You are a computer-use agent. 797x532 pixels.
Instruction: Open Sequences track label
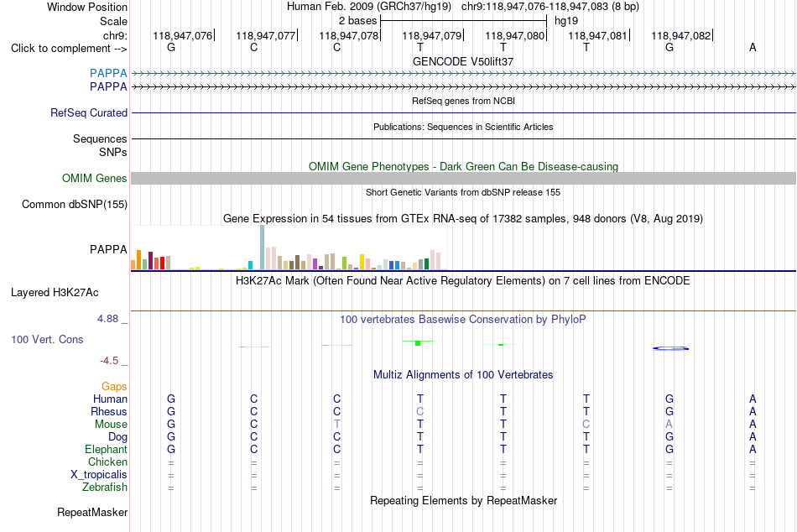pyautogui.click(x=100, y=138)
